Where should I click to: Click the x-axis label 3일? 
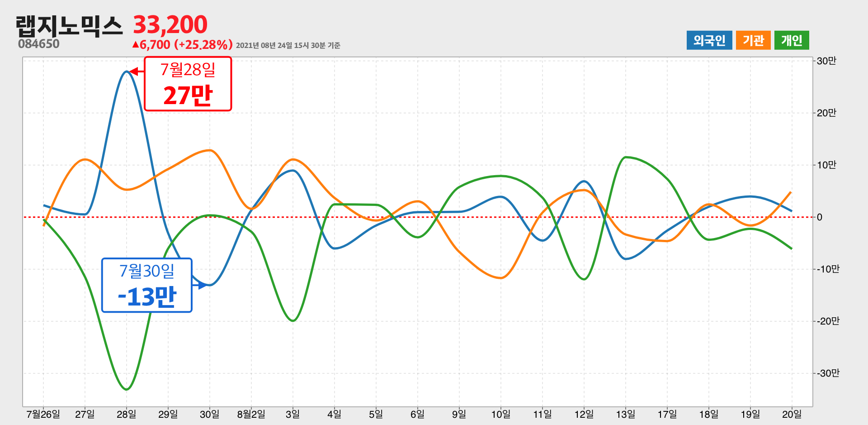click(293, 414)
